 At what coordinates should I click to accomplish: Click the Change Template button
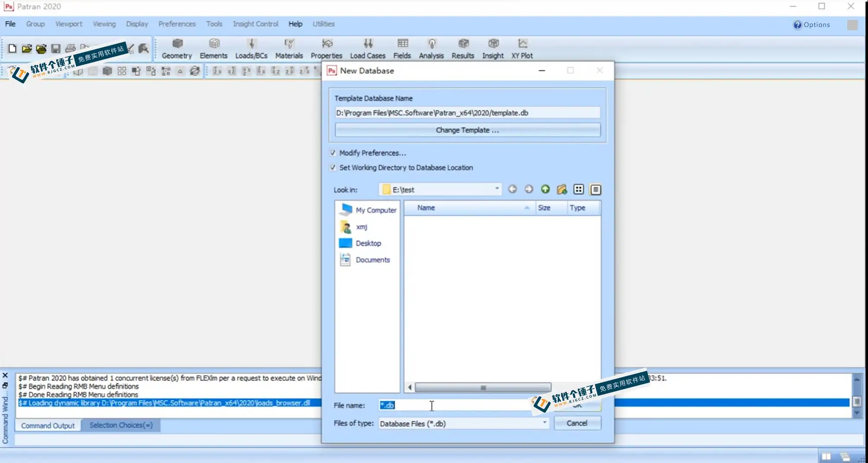pos(468,130)
